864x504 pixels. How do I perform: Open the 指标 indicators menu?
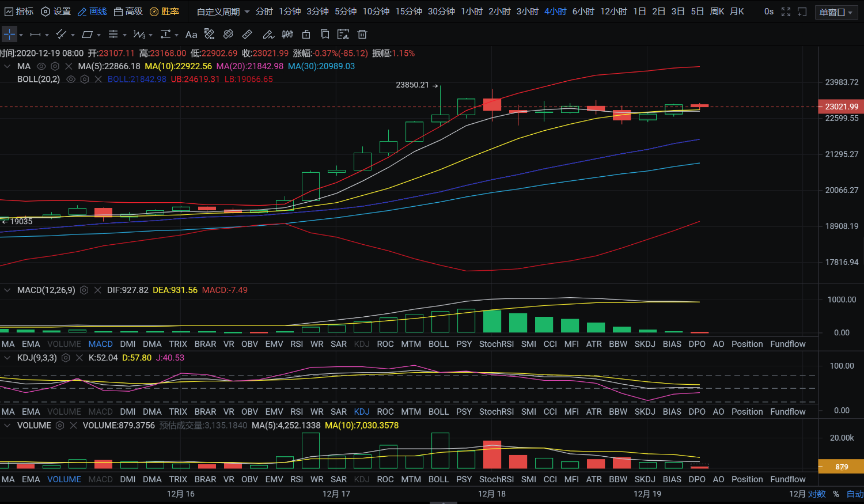(19, 12)
